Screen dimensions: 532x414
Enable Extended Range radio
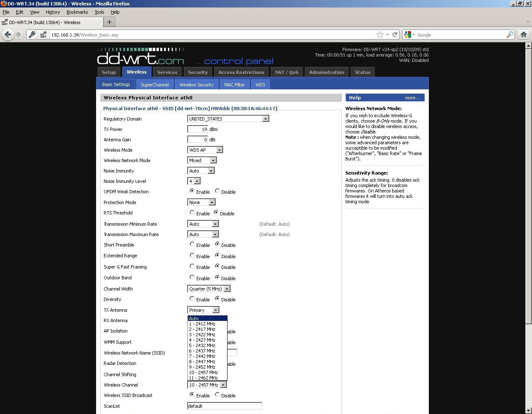pos(192,255)
